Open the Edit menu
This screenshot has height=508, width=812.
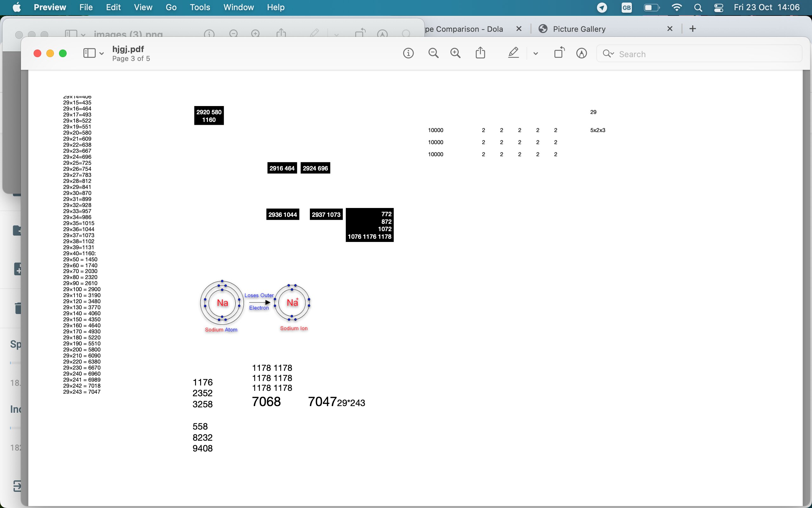pyautogui.click(x=113, y=7)
